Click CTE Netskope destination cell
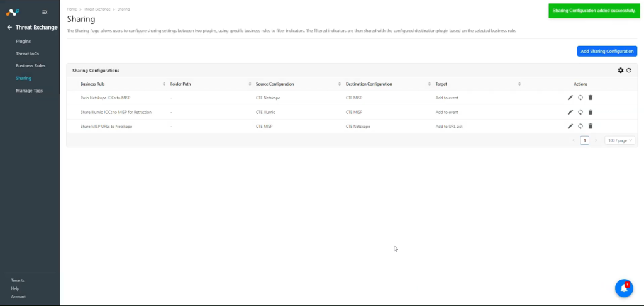The width and height of the screenshot is (644, 306). [x=358, y=127]
